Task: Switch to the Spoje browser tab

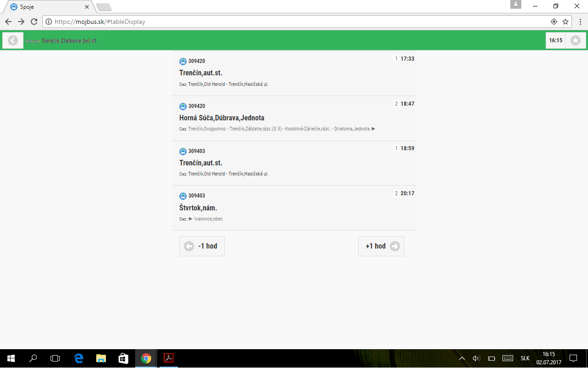Action: pos(46,7)
